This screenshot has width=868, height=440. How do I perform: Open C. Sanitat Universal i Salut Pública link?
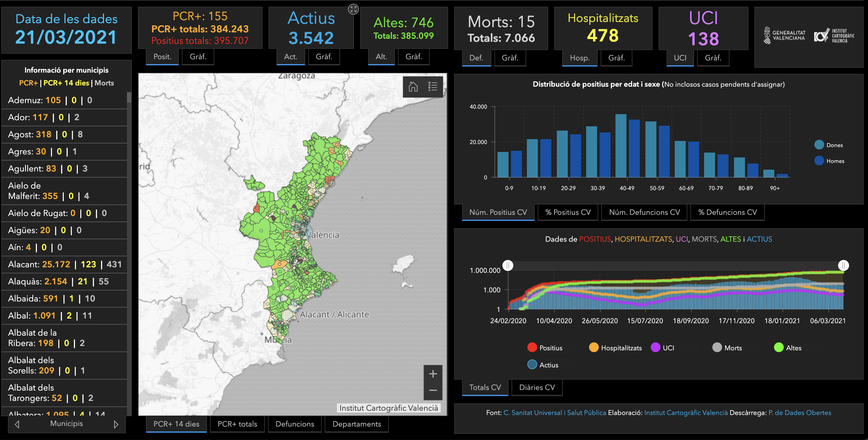pyautogui.click(x=555, y=413)
